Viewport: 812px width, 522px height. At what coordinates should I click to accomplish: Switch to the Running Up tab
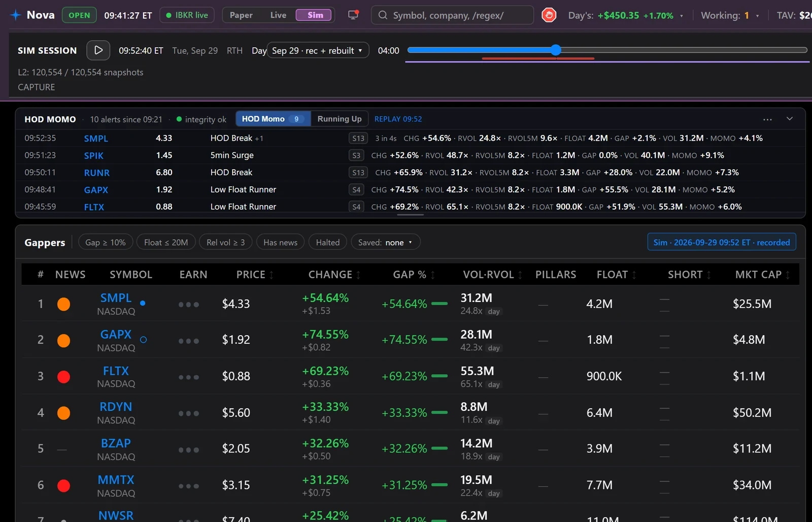340,119
